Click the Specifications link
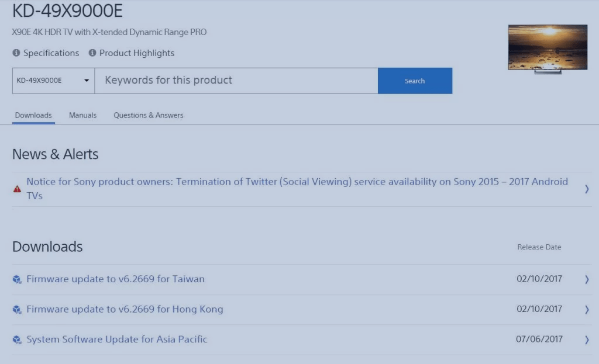Image resolution: width=599 pixels, height=364 pixels. tap(50, 53)
